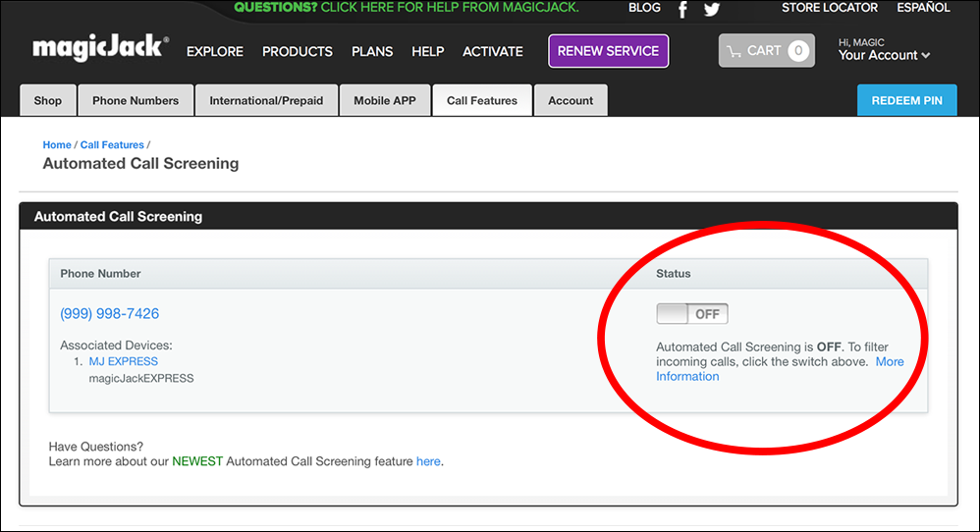Viewport: 980px width, 532px height.
Task: Open the MJ EXPRESS device link
Action: click(x=123, y=361)
